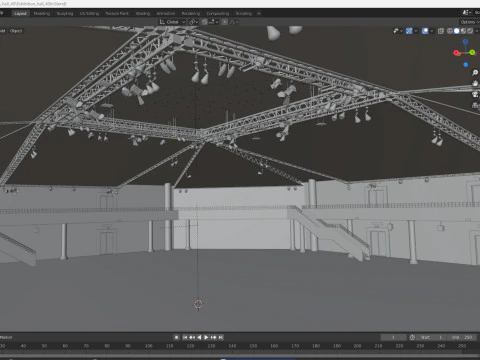The width and height of the screenshot is (480, 360).
Task: Open the pivot point dropdown
Action: click(194, 22)
